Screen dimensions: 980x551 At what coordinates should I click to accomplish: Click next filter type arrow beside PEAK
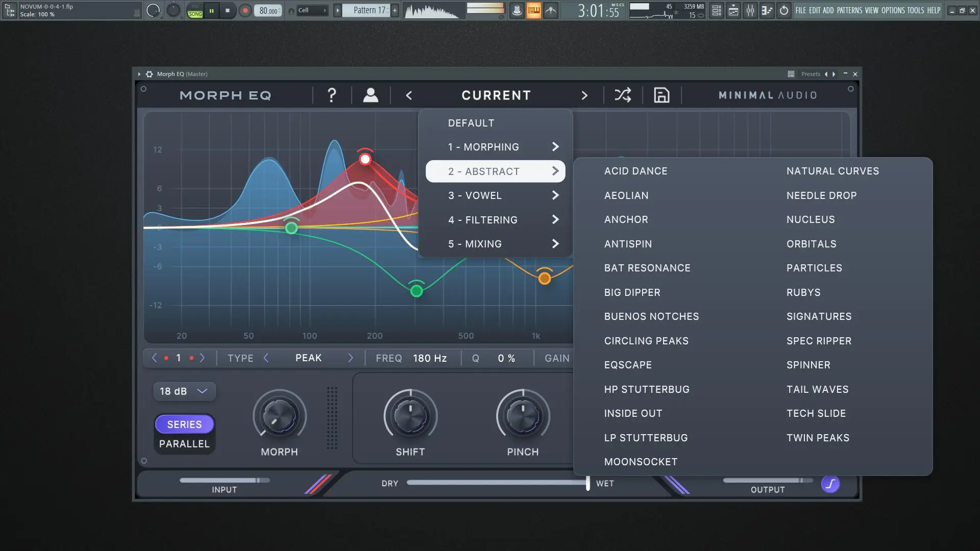350,358
